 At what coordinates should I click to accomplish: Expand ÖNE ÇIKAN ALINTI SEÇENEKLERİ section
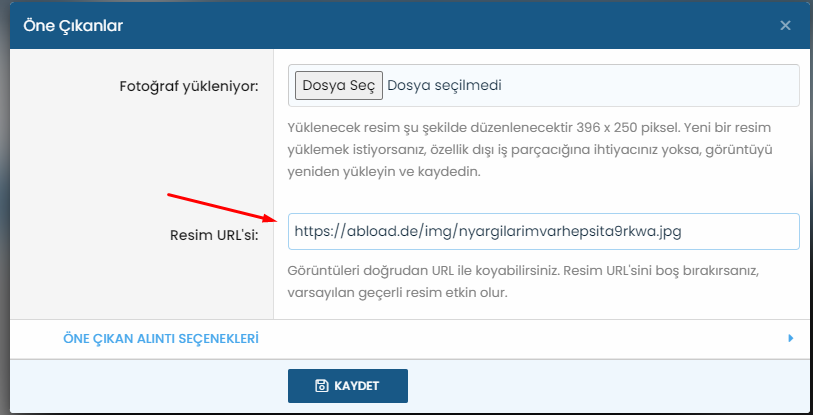[x=161, y=339]
